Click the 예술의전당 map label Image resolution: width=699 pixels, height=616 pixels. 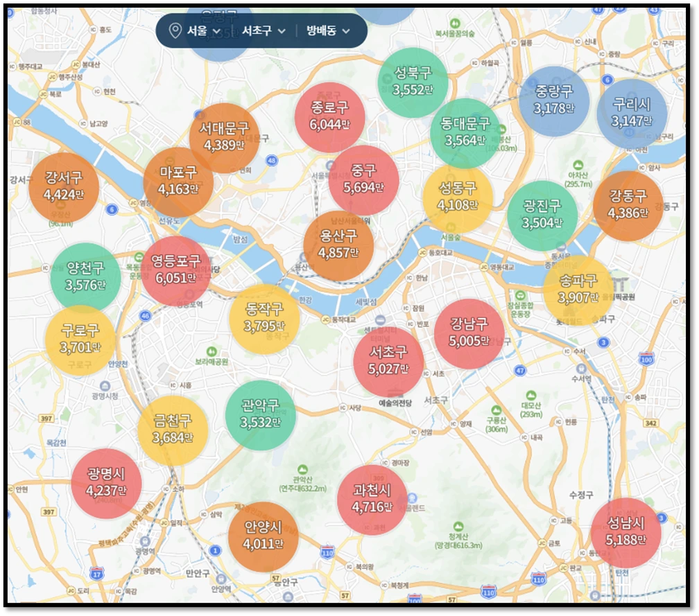395,403
